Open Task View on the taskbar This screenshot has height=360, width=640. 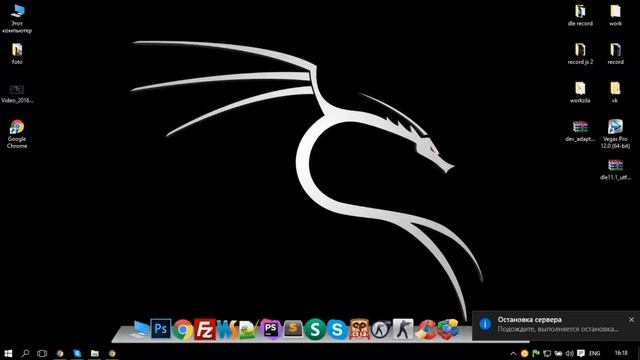pyautogui.click(x=42, y=353)
